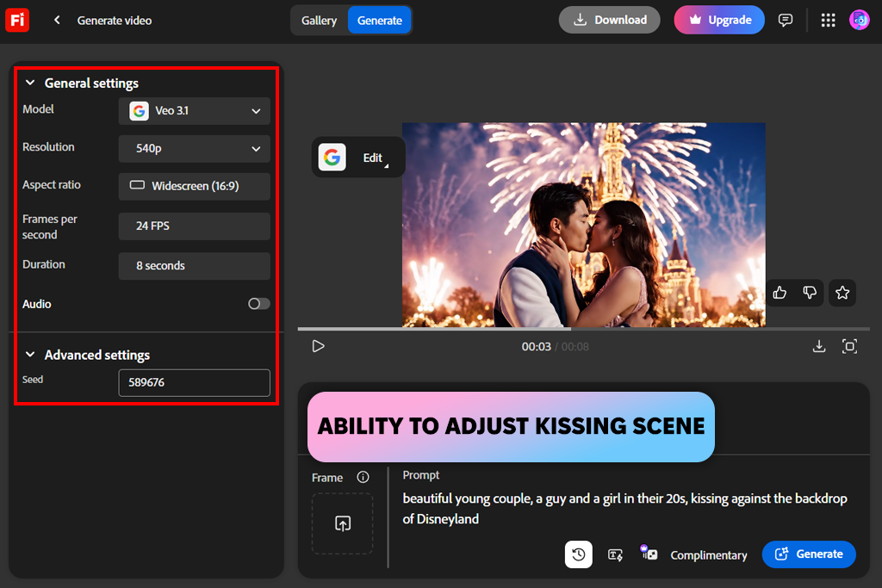
Task: Click the Generate video title text
Action: click(x=115, y=21)
